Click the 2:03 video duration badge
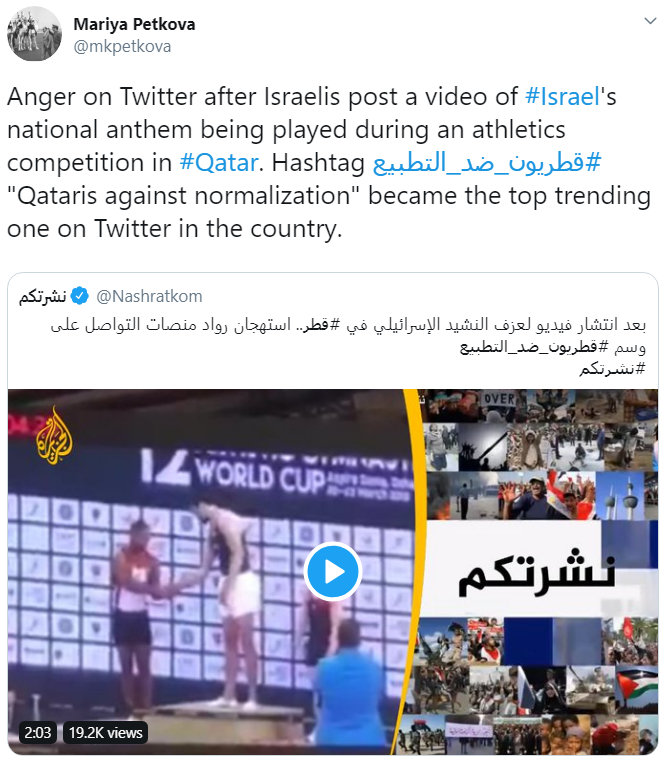Screen dimensions: 665x762 [37, 732]
